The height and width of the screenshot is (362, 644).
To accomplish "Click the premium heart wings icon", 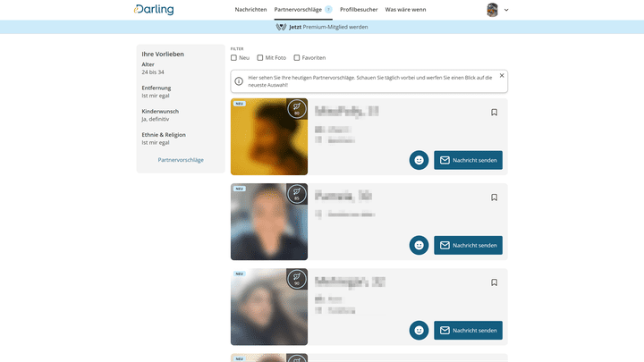I will 281,27.
